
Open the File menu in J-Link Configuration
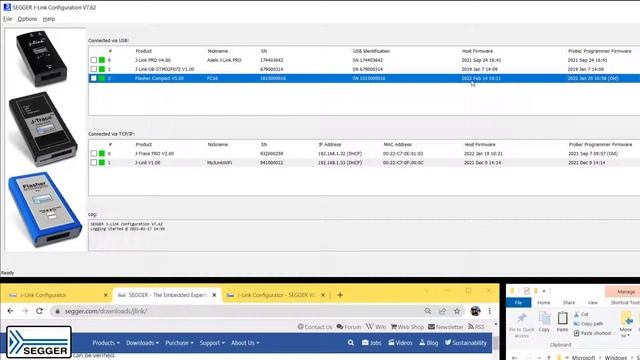(x=7, y=19)
